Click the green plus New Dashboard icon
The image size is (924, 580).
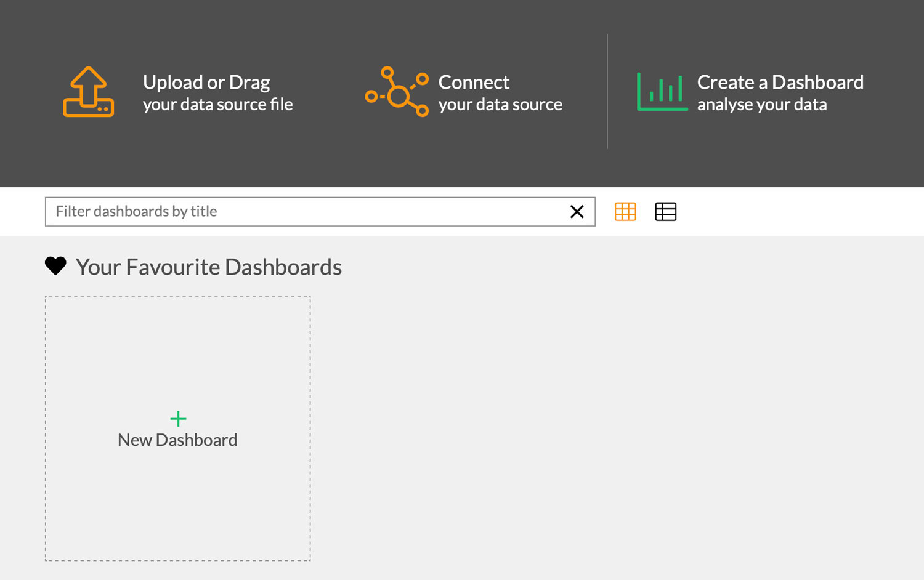(x=178, y=419)
